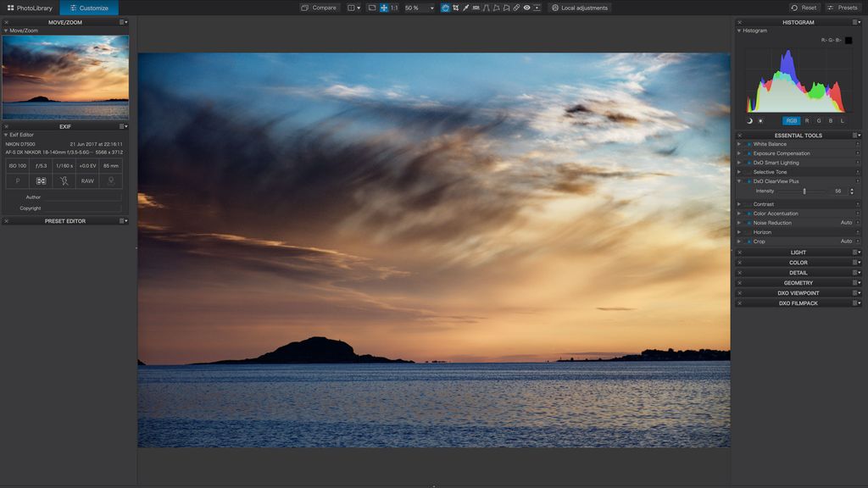Open the 50% zoom level dropdown
The height and width of the screenshot is (488, 868).
tap(431, 8)
